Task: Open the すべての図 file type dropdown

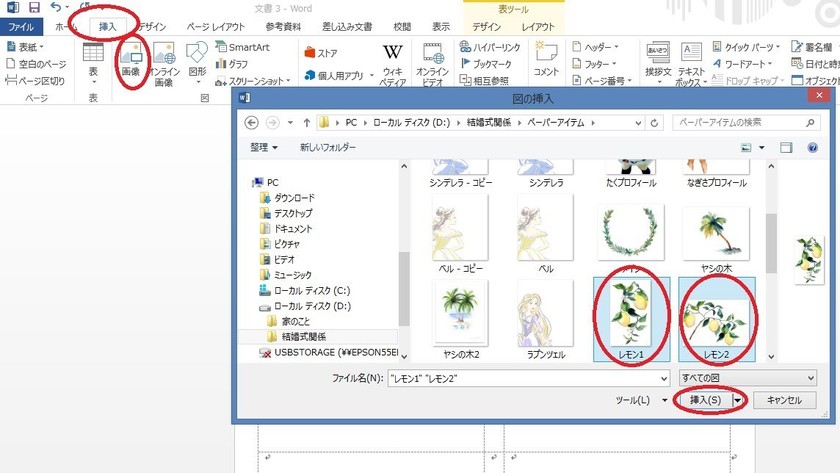Action: click(x=748, y=378)
